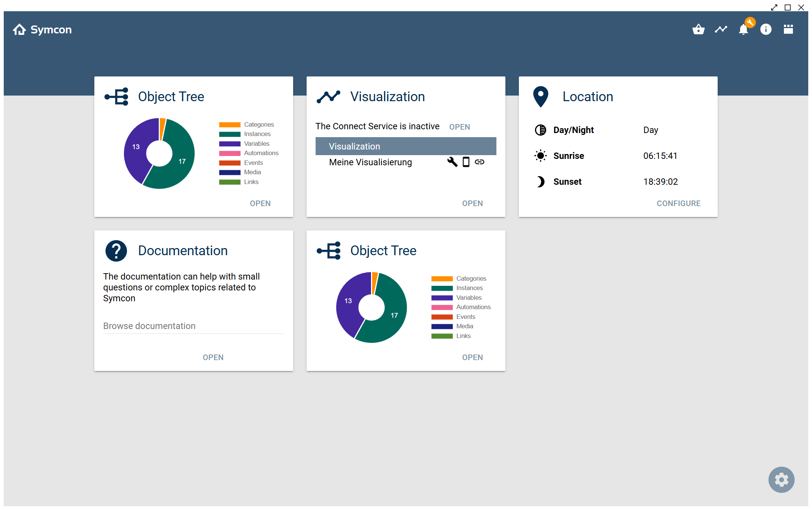
Task: Click the info icon in header
Action: pyautogui.click(x=766, y=29)
